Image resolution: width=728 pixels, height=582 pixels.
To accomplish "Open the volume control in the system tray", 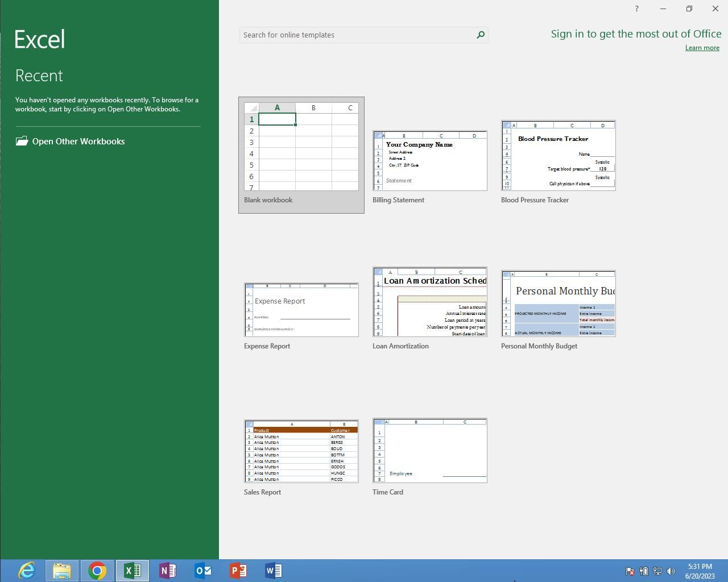I will point(672,571).
